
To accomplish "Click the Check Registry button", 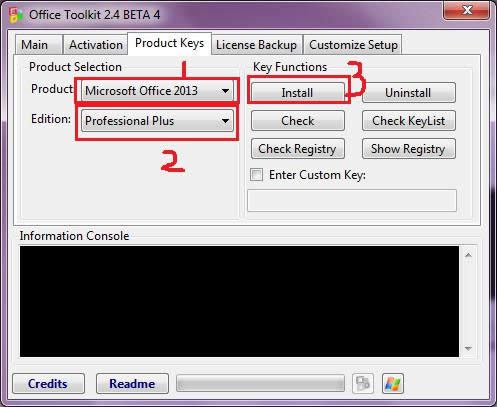I will pyautogui.click(x=297, y=149).
